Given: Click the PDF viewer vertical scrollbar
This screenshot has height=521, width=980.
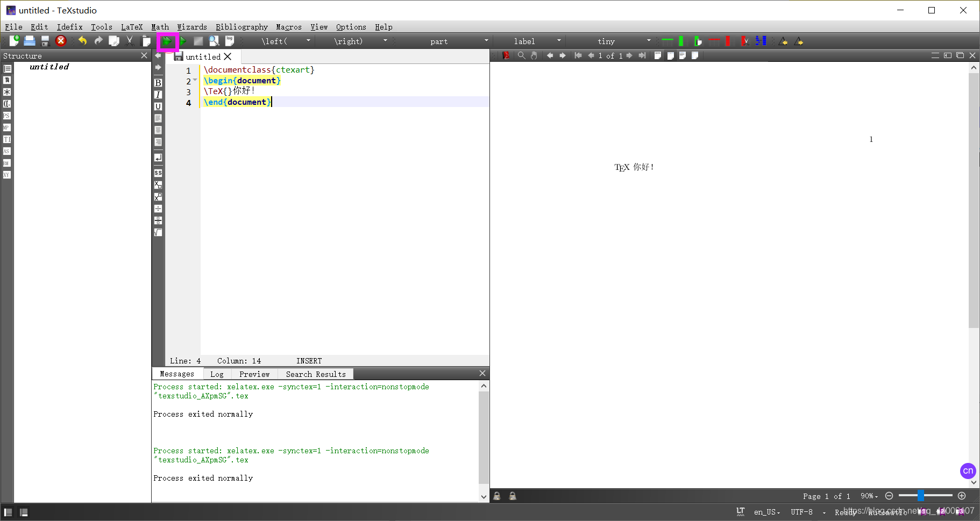Looking at the screenshot, I should (974, 201).
